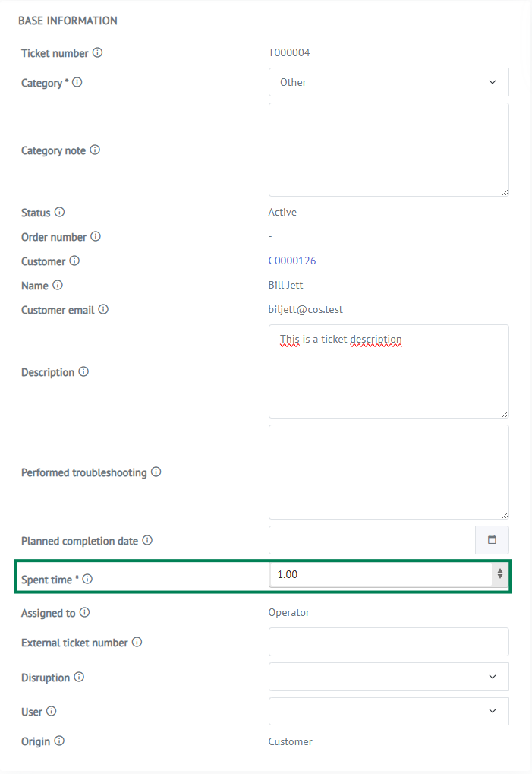Click the Spent time stepper arrows
532x774 pixels.
pos(500,573)
